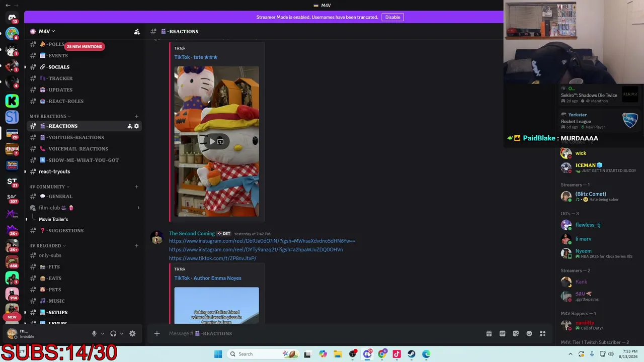Screen dimensions: 644x362
Task: Open the -MUSIC channel
Action: pos(84,301)
